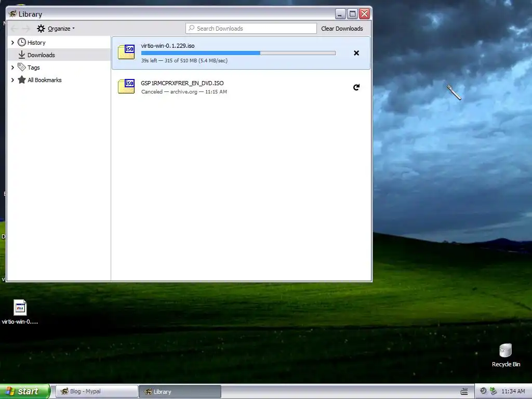Select Downloads in the sidebar
Viewport: 532px width, 399px height.
coord(41,55)
